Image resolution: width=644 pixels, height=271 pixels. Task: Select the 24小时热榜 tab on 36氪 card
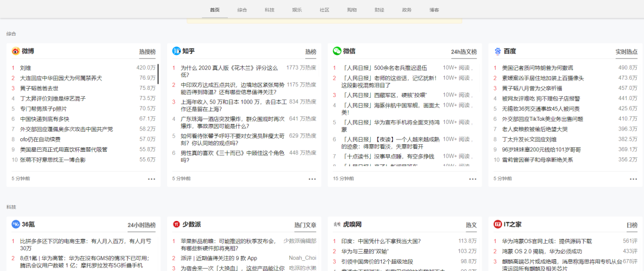click(142, 225)
